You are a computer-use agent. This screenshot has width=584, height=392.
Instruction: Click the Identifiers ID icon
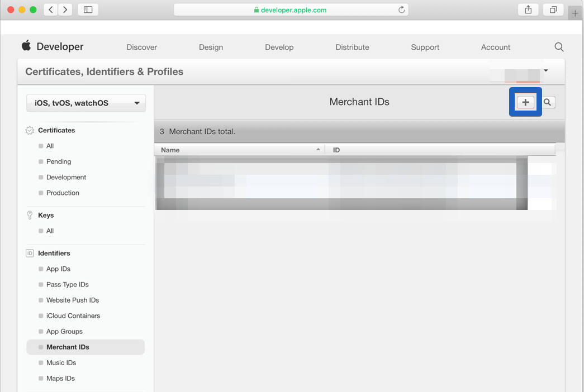click(x=30, y=253)
